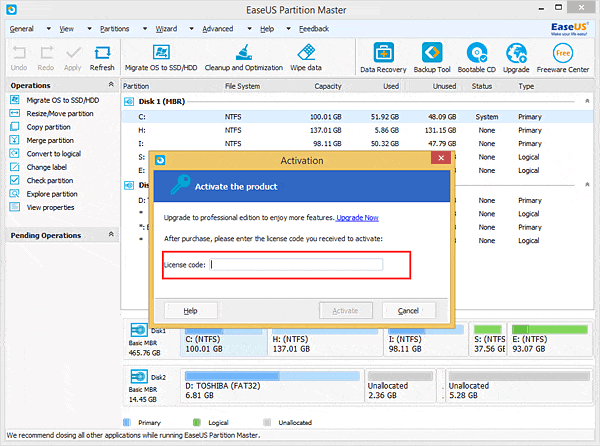Sort by the File System column header
The height and width of the screenshot is (446, 600).
pos(242,86)
